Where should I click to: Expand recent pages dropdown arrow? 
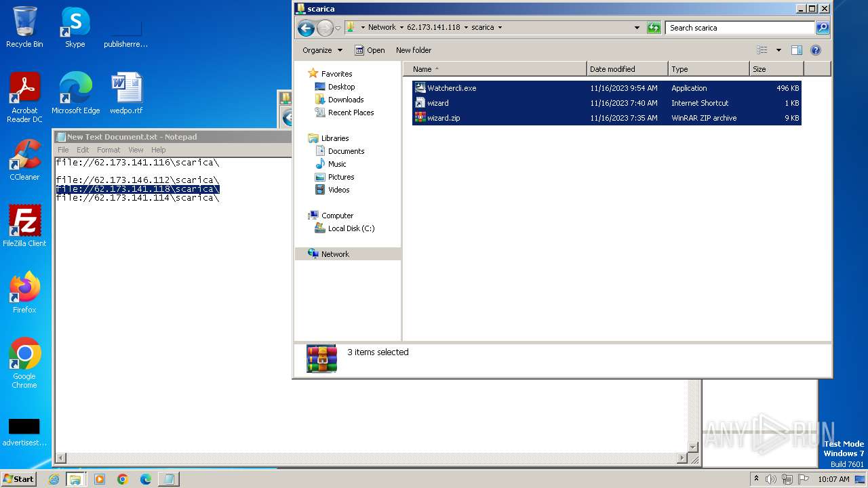point(338,28)
